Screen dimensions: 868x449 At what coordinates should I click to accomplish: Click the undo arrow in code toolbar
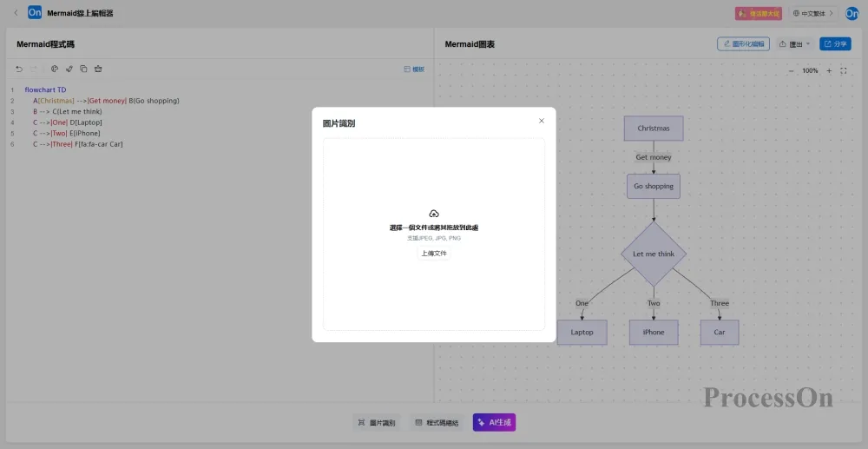coord(19,69)
